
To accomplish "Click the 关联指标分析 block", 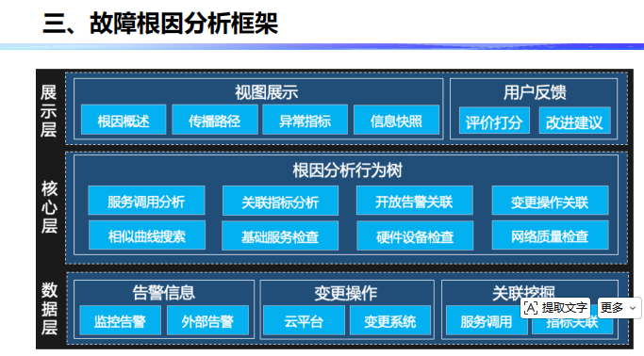I will coord(281,201).
